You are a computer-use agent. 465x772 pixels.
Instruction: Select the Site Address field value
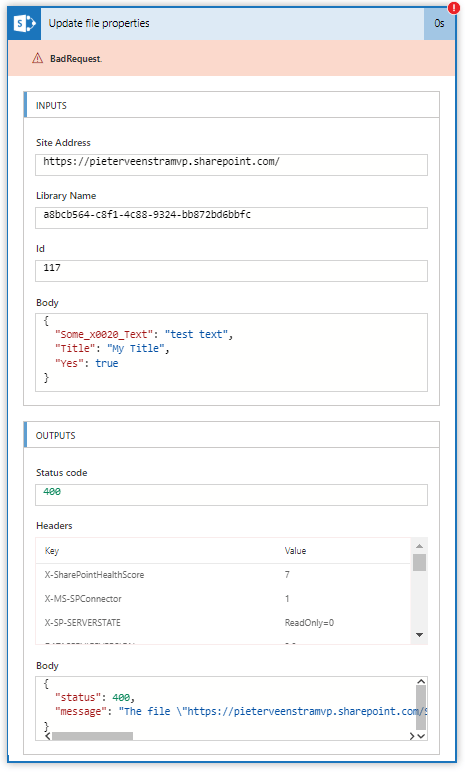232,164
